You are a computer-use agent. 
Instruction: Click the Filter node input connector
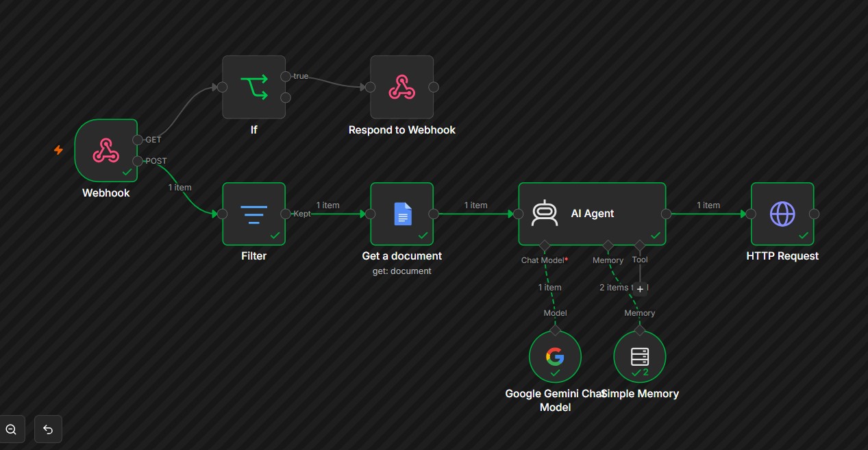point(223,214)
